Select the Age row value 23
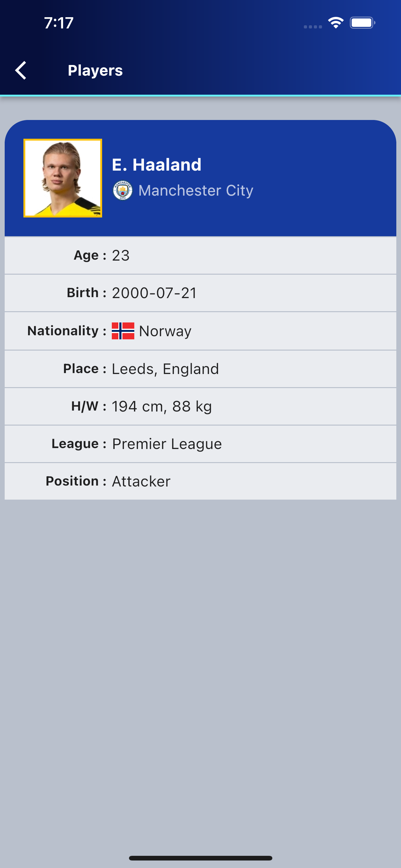 (121, 255)
